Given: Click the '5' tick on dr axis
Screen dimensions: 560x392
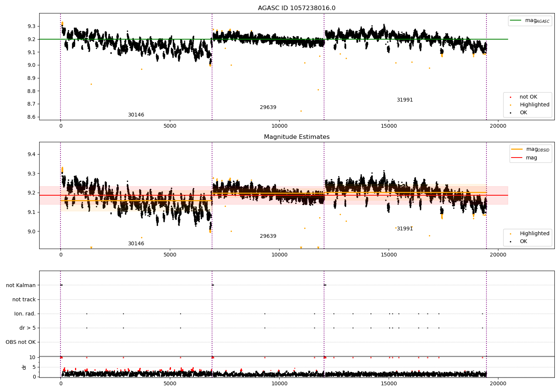Looking at the screenshot, I should pos(34,367).
